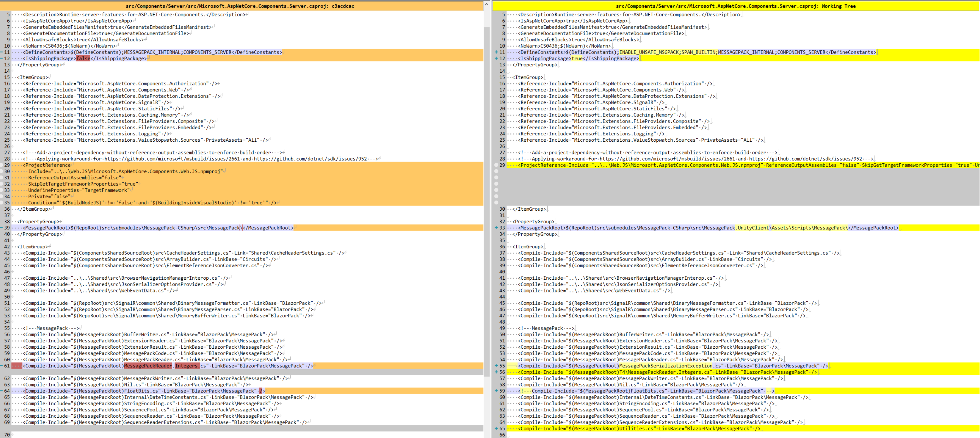This screenshot has width=980, height=438.
Task: Click highlighted 'Integers' on left line 61
Action: (186, 366)
